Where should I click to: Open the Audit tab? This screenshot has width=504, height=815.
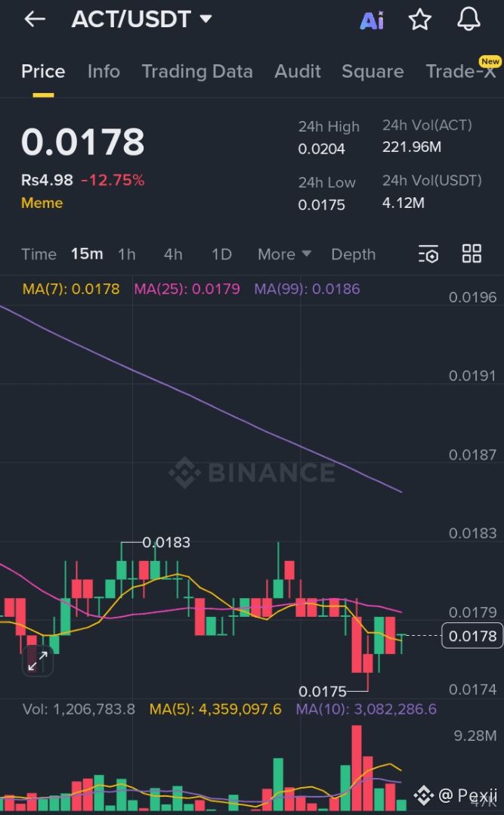[x=298, y=71]
